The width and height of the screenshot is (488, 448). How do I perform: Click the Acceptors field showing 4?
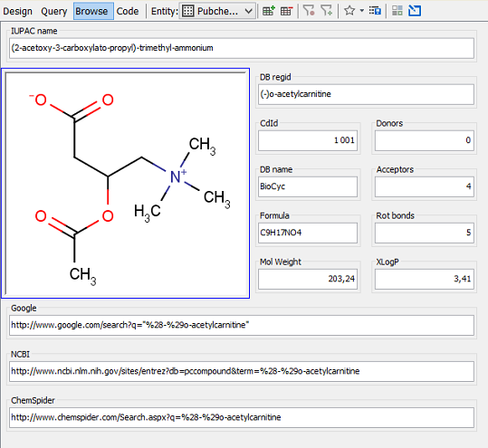coord(425,186)
